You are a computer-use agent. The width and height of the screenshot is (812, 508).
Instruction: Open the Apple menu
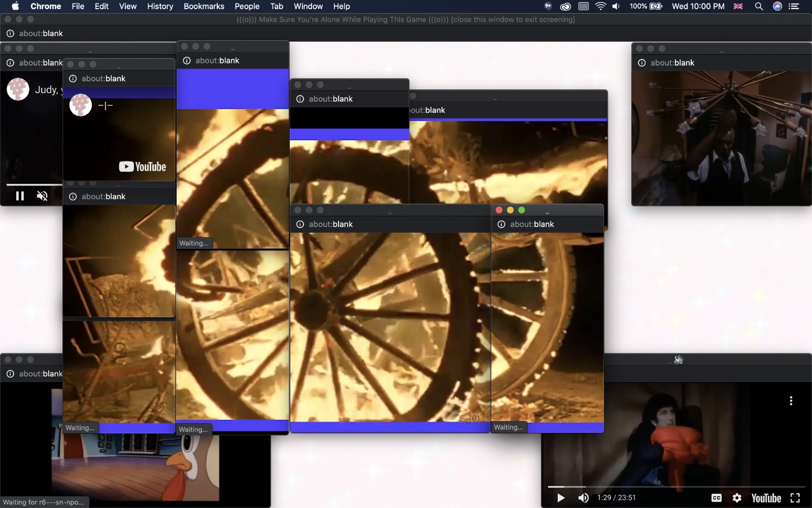[15, 6]
